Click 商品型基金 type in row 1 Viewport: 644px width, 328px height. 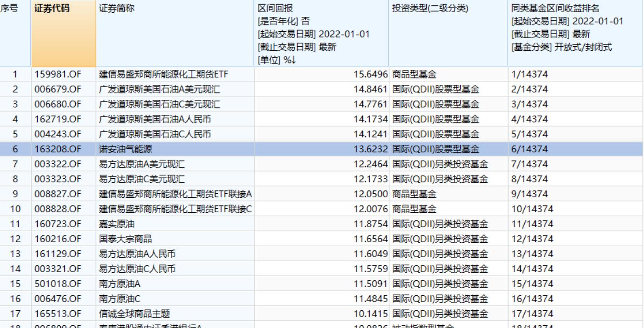click(414, 74)
